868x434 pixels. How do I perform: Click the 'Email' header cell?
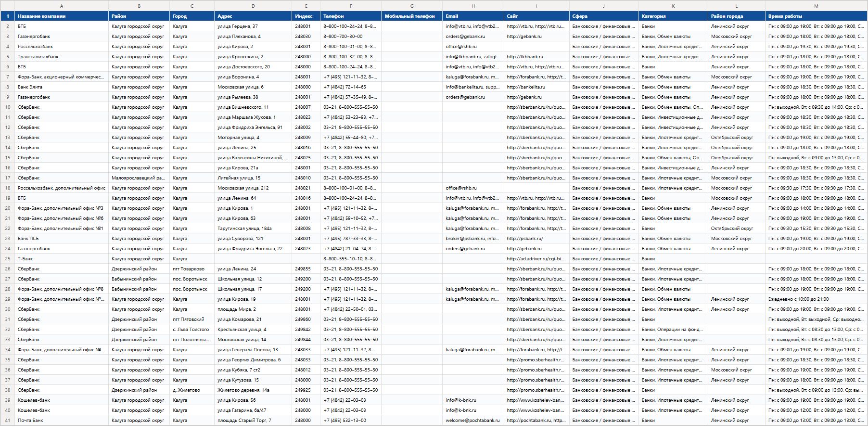pos(473,16)
